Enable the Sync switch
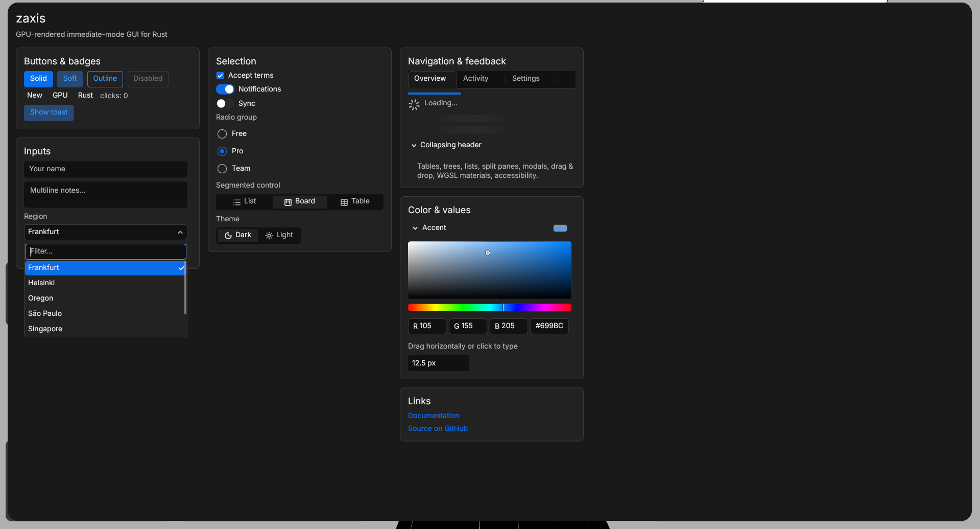 (225, 104)
